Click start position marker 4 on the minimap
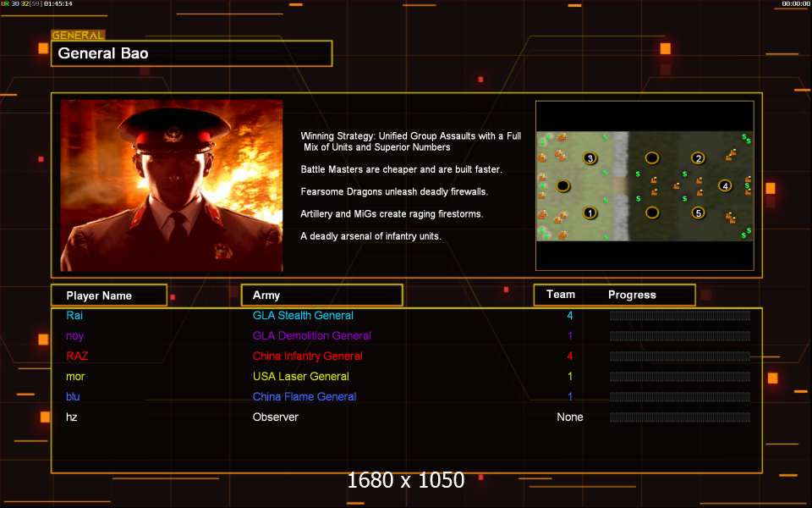The height and width of the screenshot is (508, 812). [x=725, y=185]
